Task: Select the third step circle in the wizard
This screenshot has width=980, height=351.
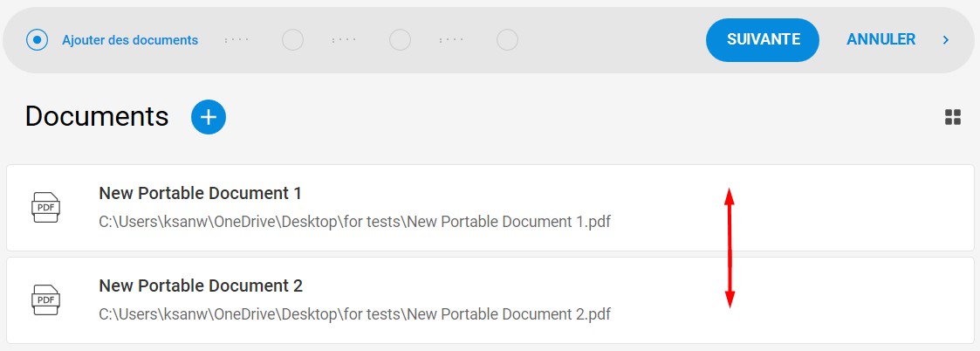Action: coord(400,40)
